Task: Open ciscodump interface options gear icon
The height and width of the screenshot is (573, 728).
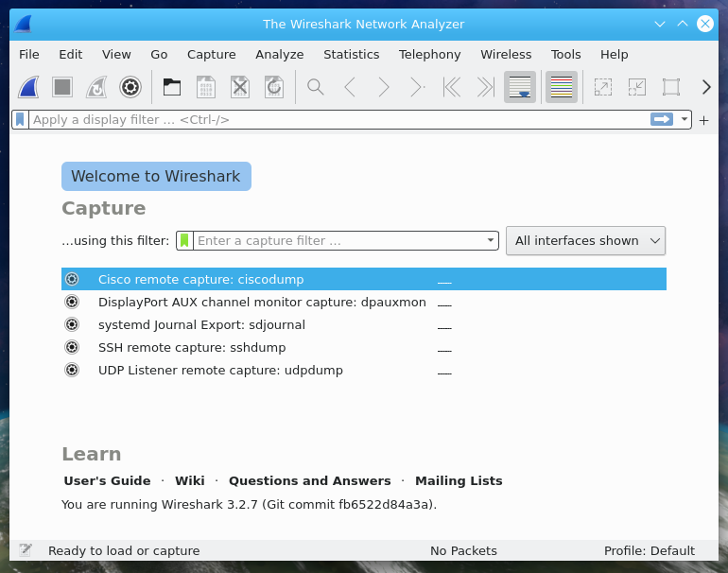Action: point(72,279)
